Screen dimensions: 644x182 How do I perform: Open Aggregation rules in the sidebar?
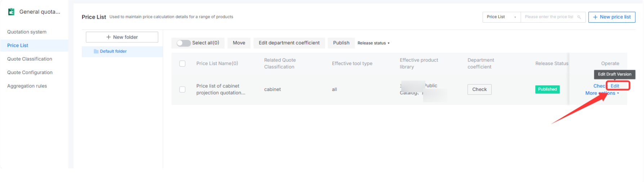pos(27,86)
